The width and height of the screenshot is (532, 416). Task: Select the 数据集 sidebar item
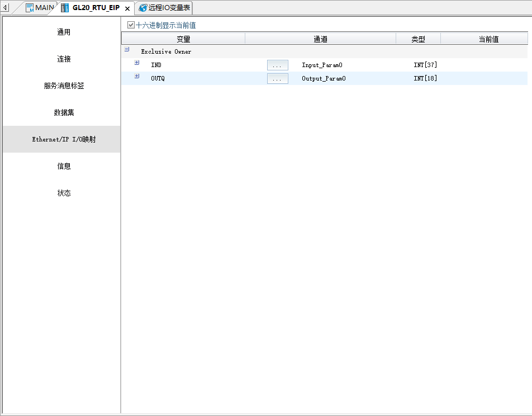point(64,113)
